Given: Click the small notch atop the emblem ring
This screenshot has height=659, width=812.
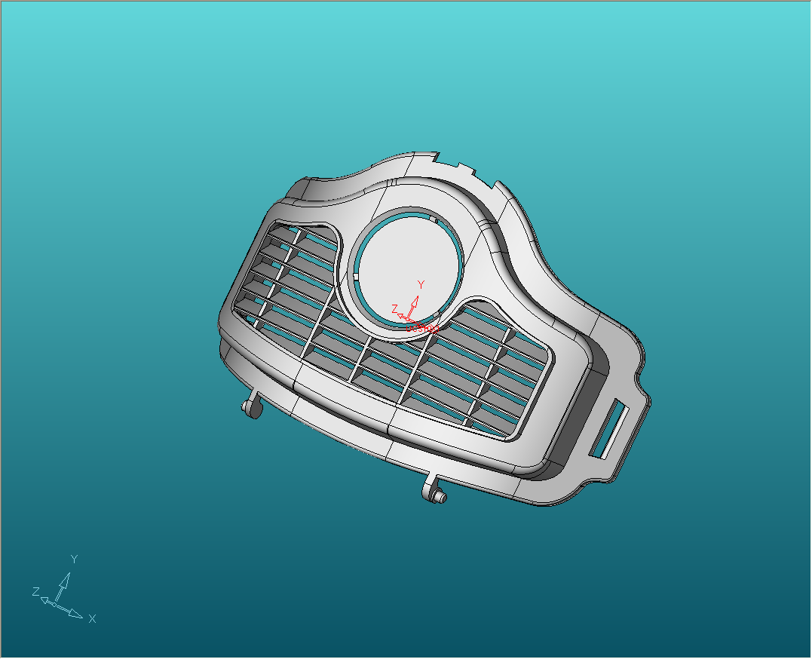Looking at the screenshot, I should (x=433, y=219).
